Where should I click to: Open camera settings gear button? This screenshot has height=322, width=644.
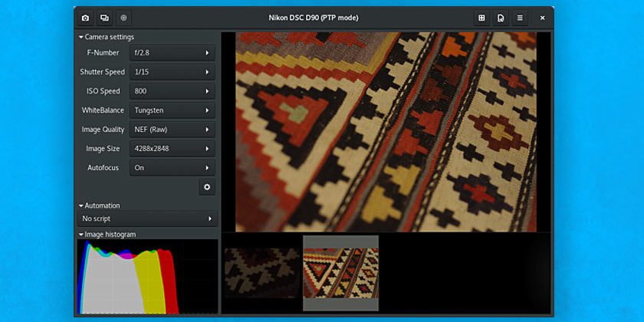206,187
